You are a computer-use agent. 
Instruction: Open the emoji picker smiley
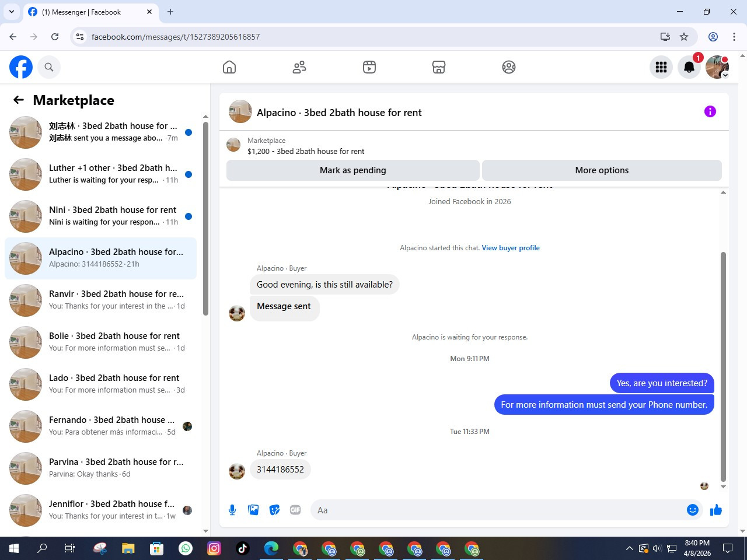[x=693, y=510]
